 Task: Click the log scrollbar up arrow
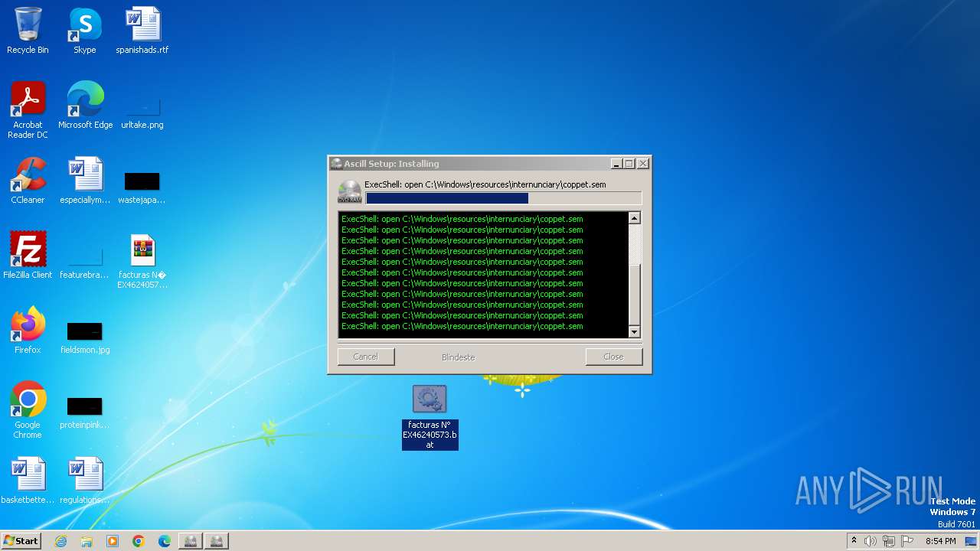point(634,218)
